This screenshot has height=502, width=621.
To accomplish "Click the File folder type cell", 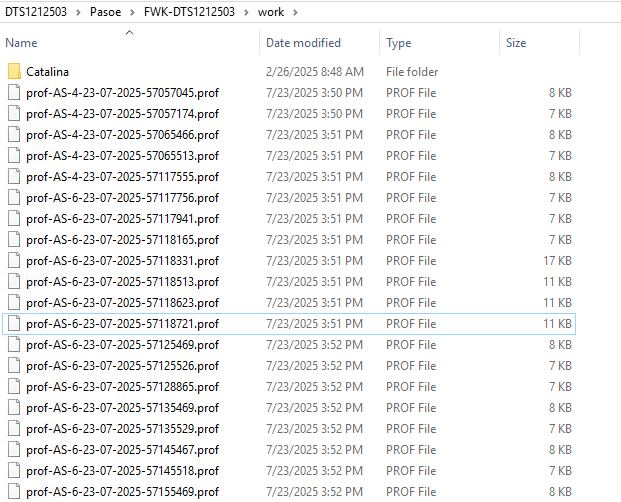I will [x=412, y=72].
